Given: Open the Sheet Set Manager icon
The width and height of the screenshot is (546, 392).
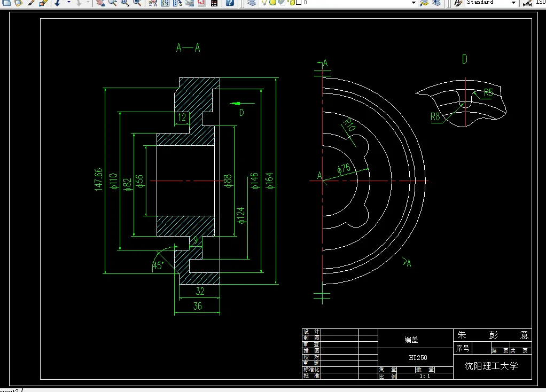Looking at the screenshot, I should click(190, 3).
